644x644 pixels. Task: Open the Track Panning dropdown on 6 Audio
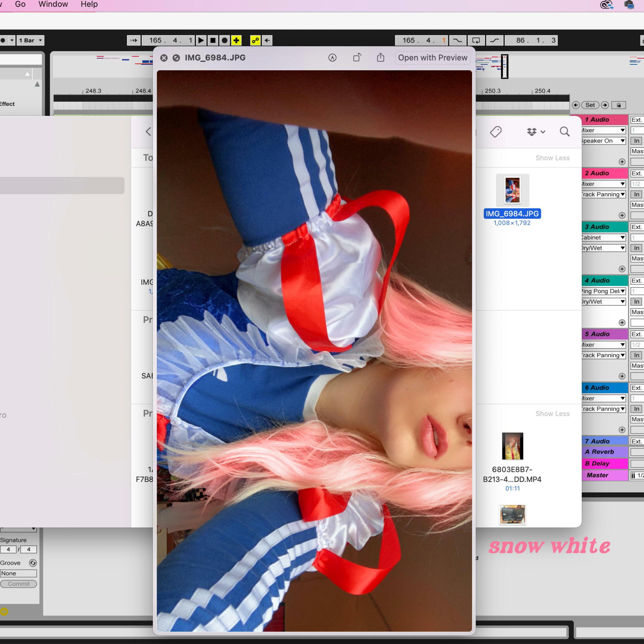tap(603, 409)
